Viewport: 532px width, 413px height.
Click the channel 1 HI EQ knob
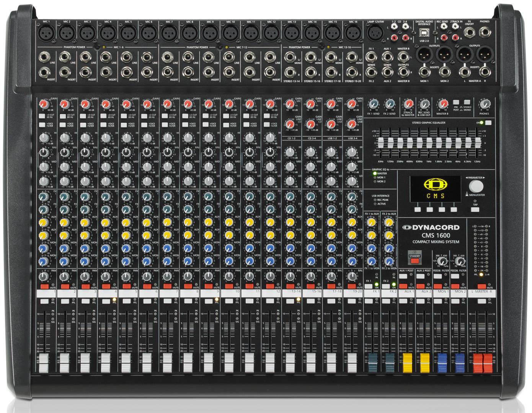(x=44, y=138)
